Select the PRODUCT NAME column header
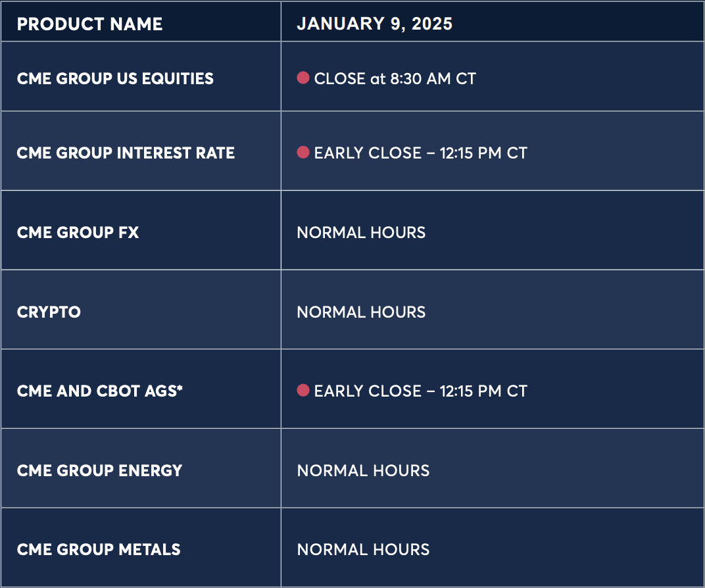The height and width of the screenshot is (588, 705). [89, 24]
